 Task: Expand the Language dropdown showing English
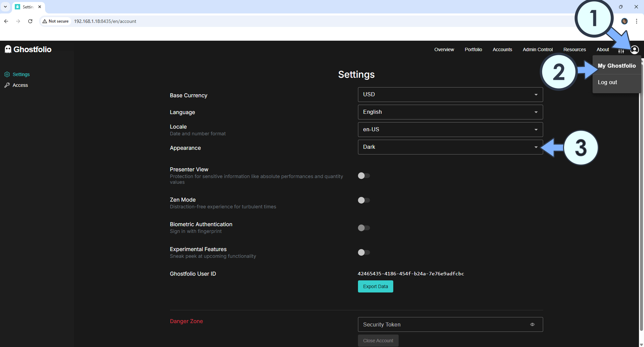[450, 112]
